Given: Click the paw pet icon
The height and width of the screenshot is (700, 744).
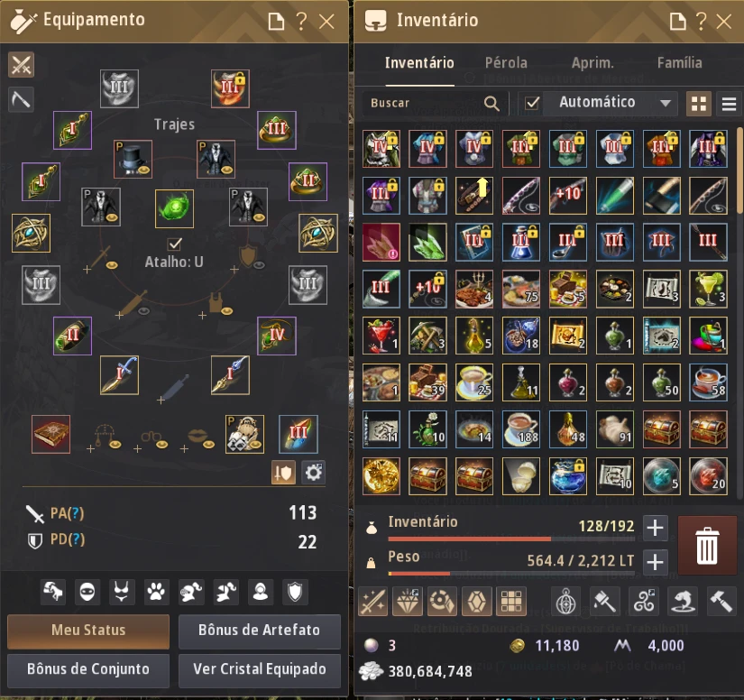Looking at the screenshot, I should pyautogui.click(x=156, y=592).
